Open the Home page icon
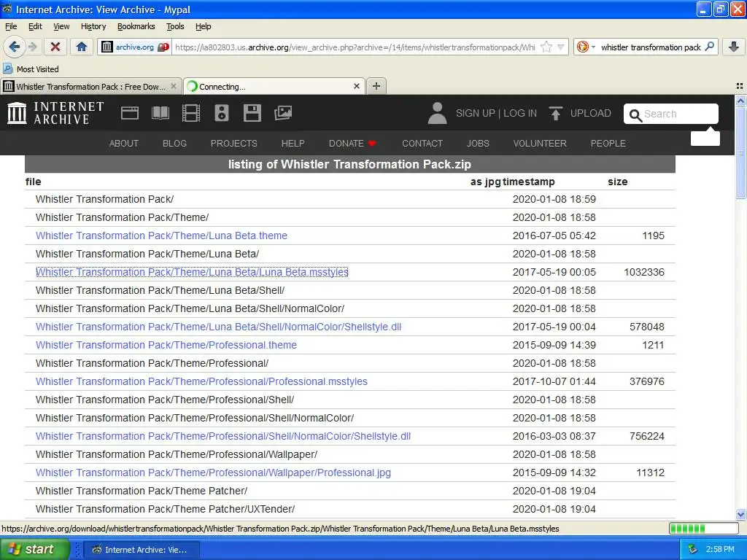 [82, 47]
